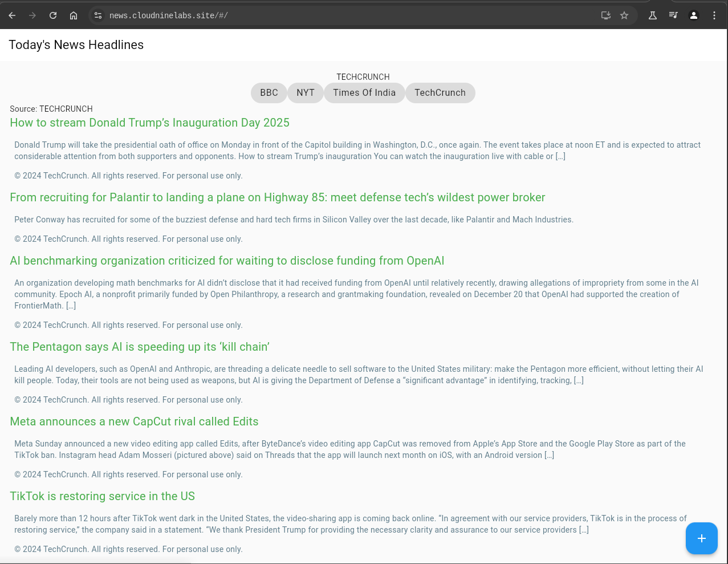728x564 pixels.
Task: Open AI benchmarking OpenAI funding article
Action: (227, 261)
